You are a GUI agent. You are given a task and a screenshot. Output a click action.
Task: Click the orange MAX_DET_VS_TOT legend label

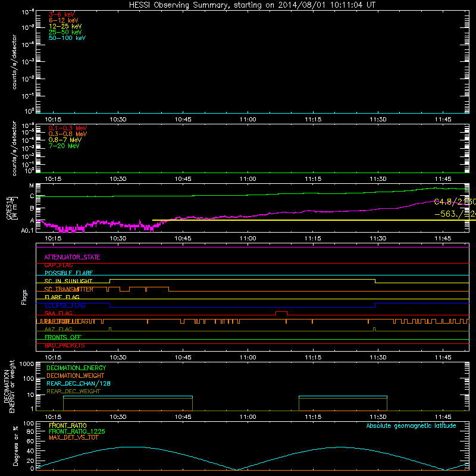[73, 437]
